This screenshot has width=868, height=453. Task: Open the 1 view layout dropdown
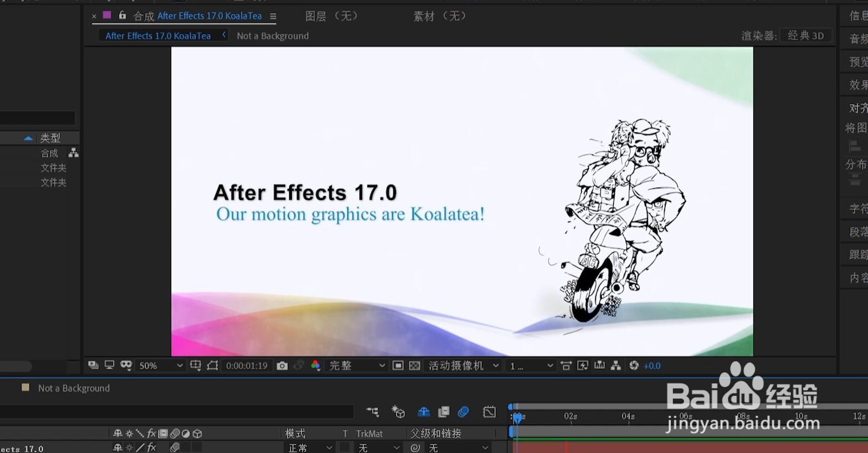pos(530,366)
